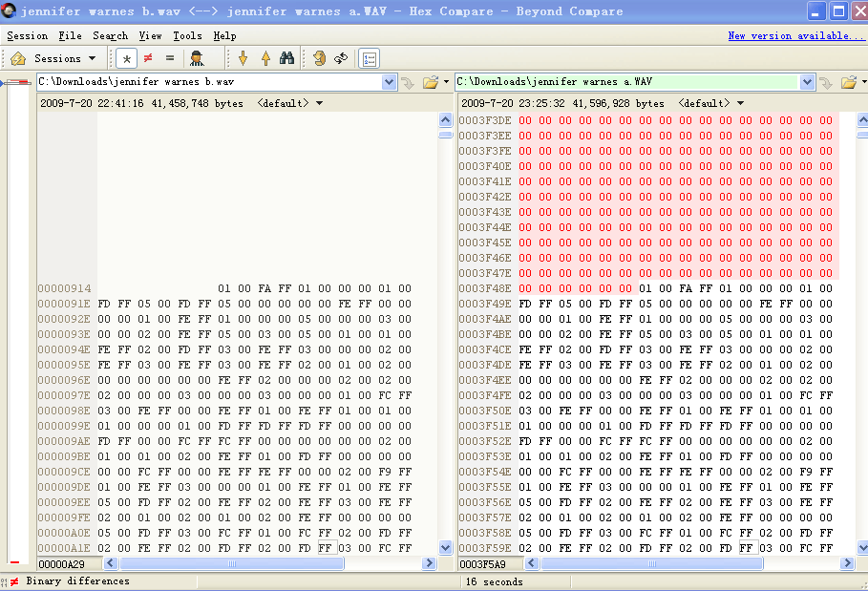Viewport: 868px width, 591px height.
Task: Open the Sessions home icon
Action: point(18,58)
